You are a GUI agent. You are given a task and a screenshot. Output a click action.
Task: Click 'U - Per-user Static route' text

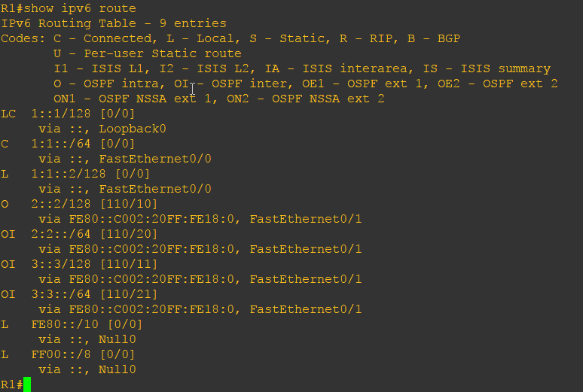pos(148,53)
